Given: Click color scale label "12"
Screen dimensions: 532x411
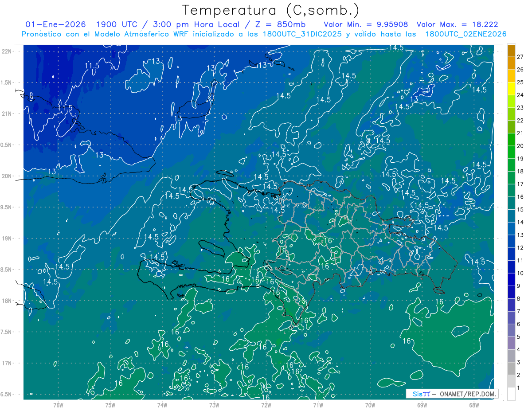Looking at the screenshot, I should [x=520, y=248].
